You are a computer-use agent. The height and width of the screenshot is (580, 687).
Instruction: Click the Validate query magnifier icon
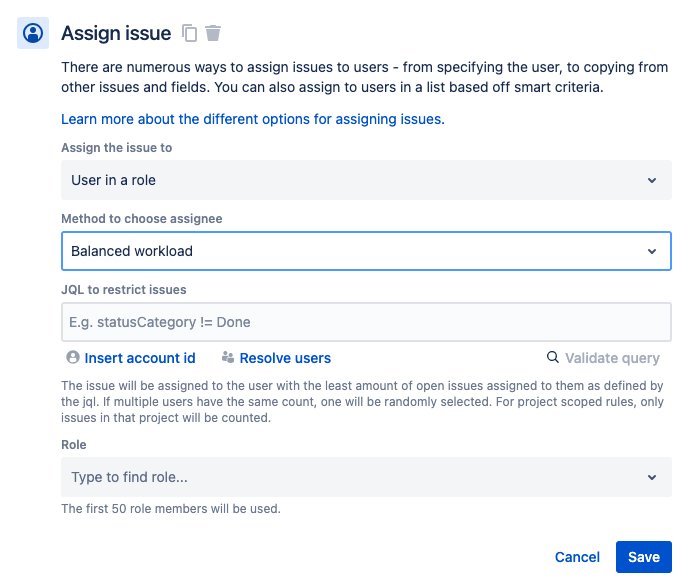[552, 358]
